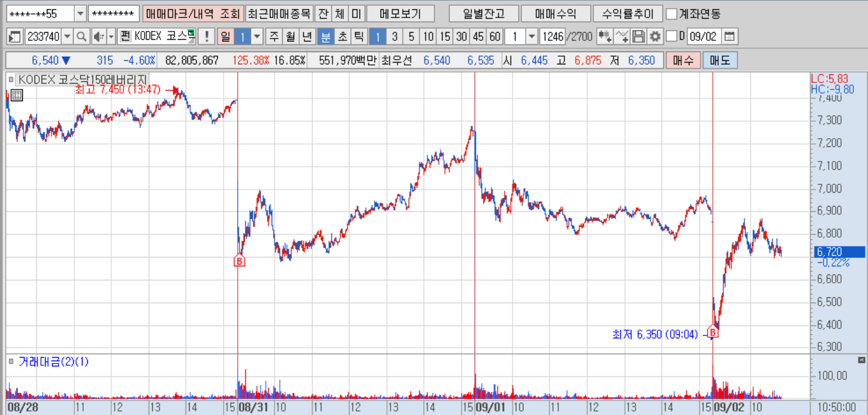Open 메모보기 memo view
This screenshot has width=868, height=415.
tap(401, 13)
